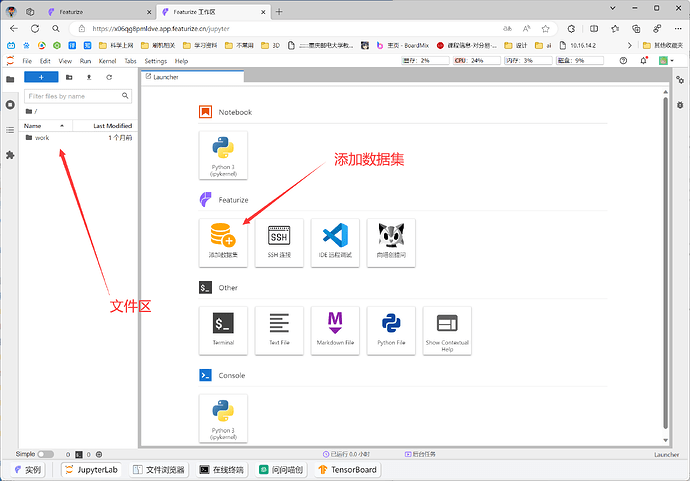Open TensorBoard in bottom bar
Screen dimensions: 690x481
(347, 470)
